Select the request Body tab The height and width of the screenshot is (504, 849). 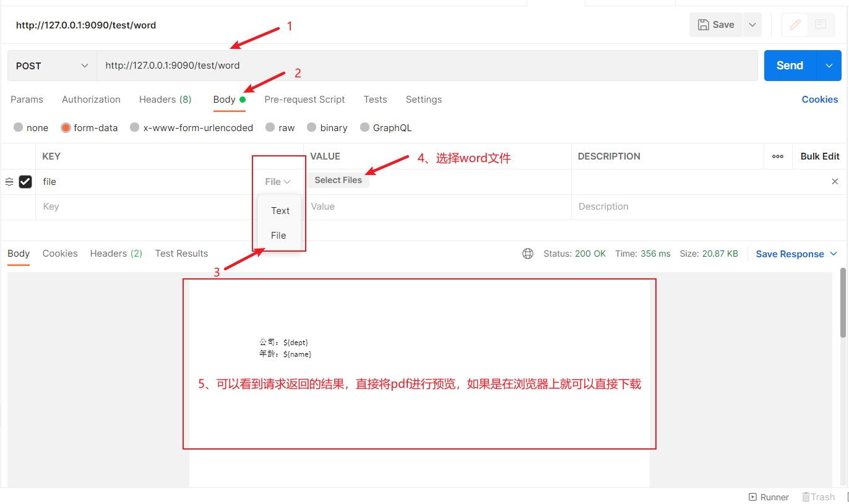pyautogui.click(x=229, y=100)
